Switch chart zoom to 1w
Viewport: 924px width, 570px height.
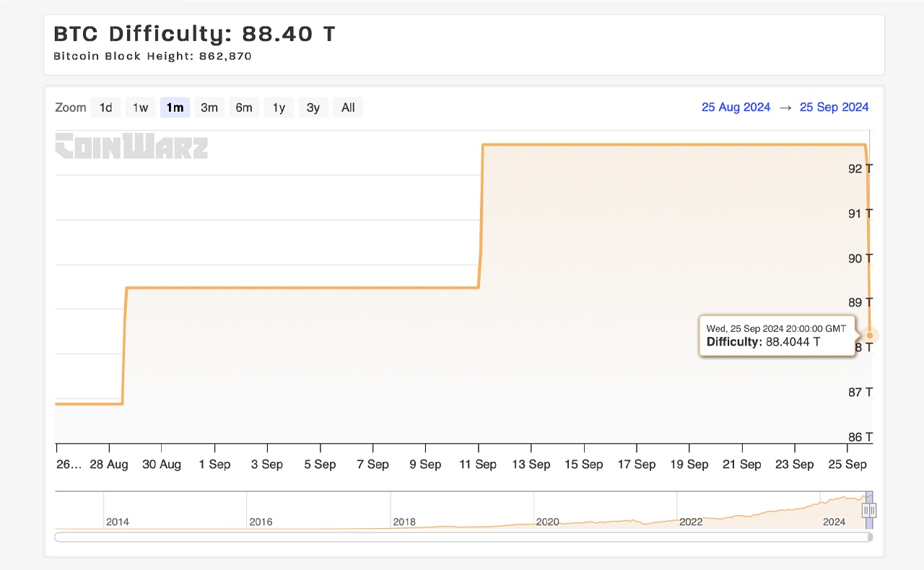point(140,108)
